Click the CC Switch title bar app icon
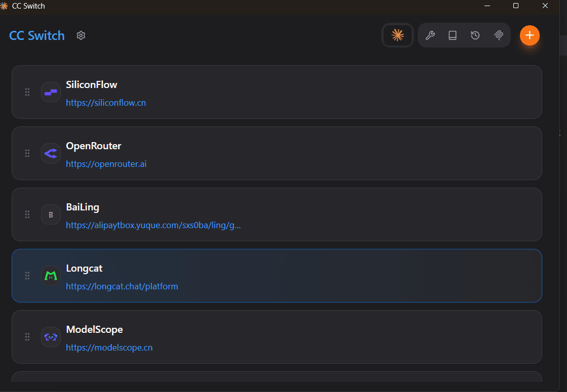Screen dimensions: 567x392 pos(4,6)
